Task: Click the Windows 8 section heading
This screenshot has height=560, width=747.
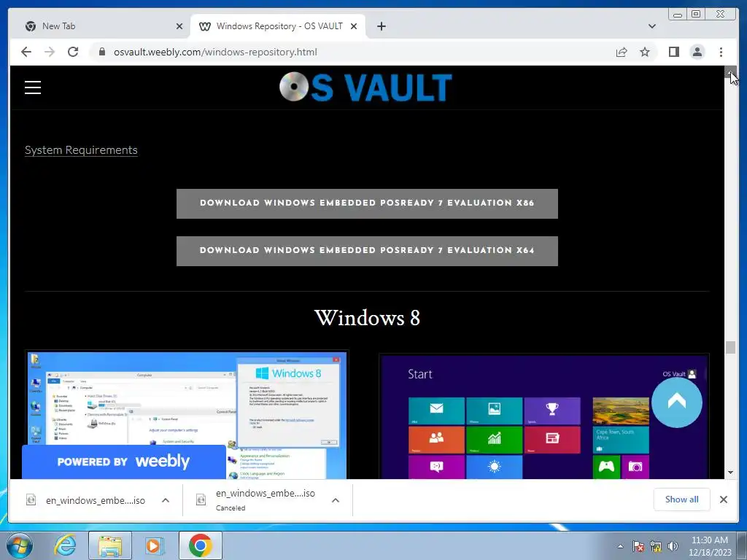Action: (367, 318)
